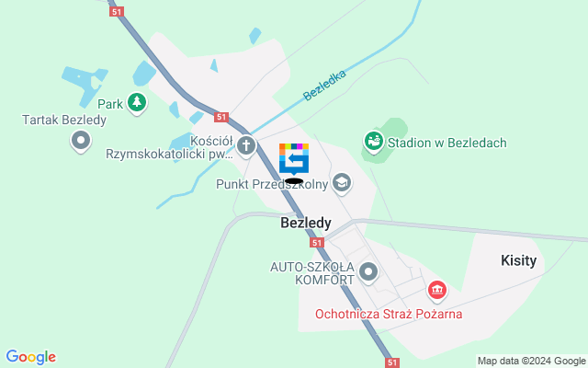Click the Stadion w Bezledach pin

374,142
